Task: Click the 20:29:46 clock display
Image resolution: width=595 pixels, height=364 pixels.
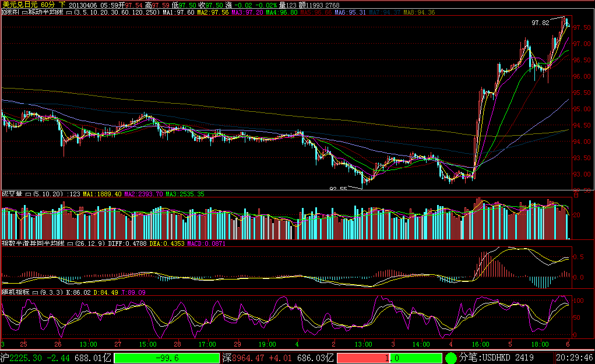Action: coord(574,358)
